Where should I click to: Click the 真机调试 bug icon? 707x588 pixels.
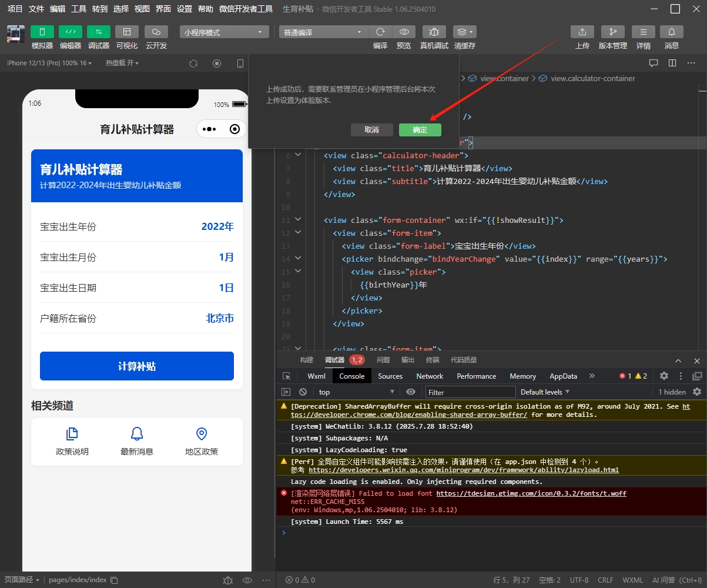point(434,32)
